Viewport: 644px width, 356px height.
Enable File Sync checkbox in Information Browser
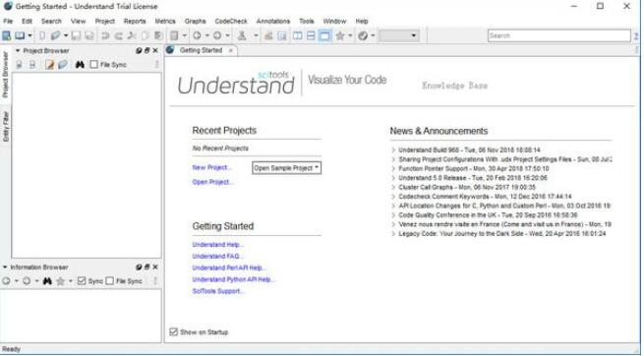pyautogui.click(x=109, y=281)
